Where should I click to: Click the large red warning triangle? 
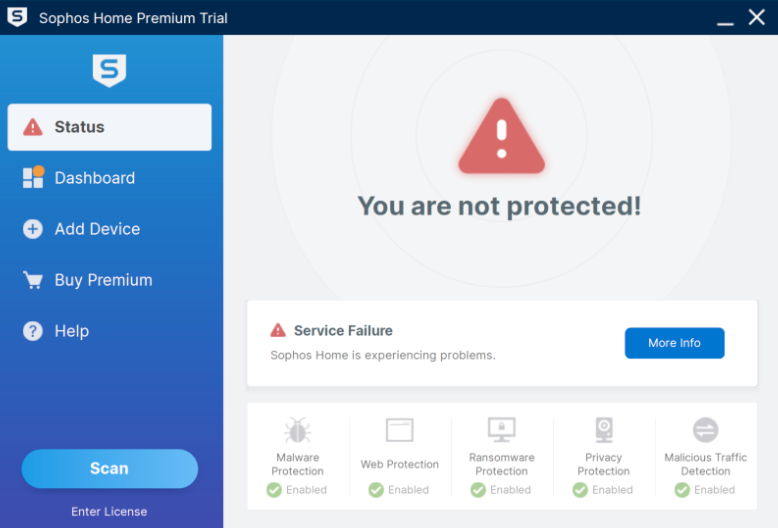tap(501, 137)
